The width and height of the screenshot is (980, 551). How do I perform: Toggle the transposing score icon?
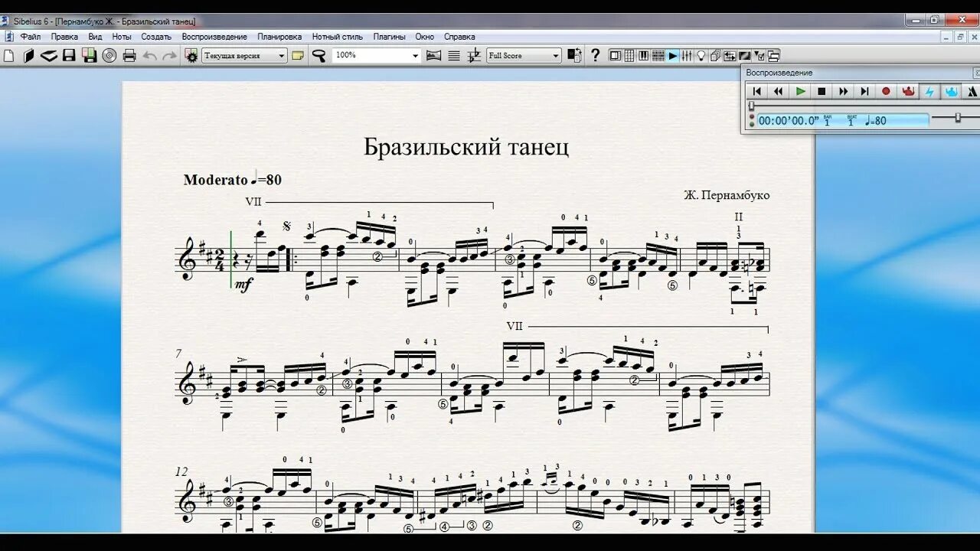click(474, 55)
